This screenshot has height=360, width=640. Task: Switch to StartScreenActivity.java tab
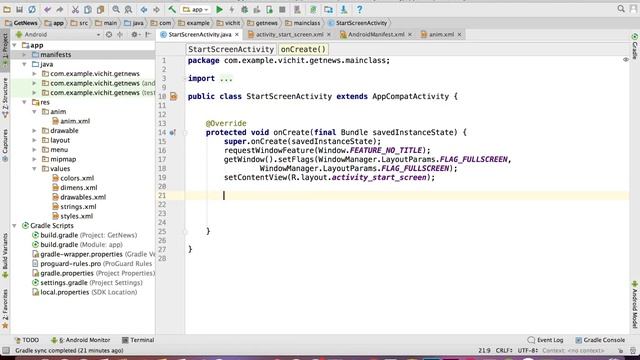click(200, 35)
